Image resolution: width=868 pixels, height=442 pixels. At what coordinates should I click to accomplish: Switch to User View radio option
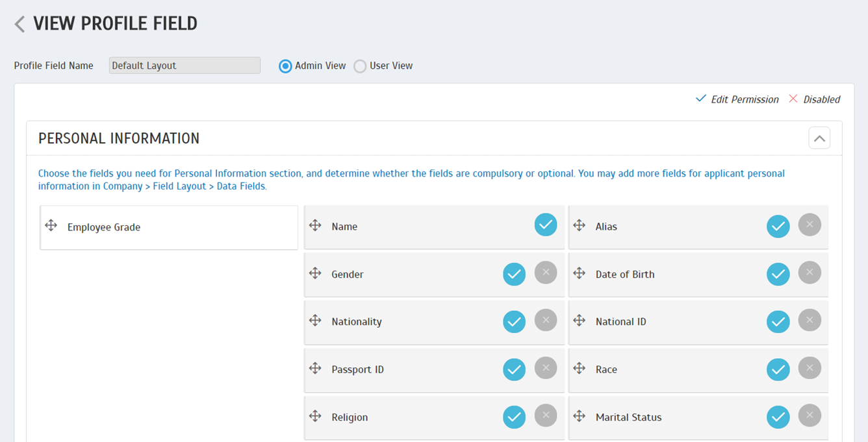click(360, 66)
